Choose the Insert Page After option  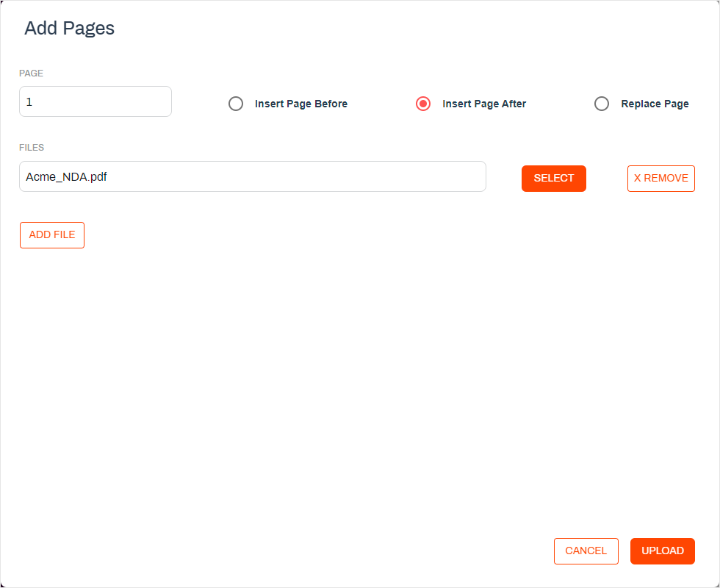click(x=423, y=104)
